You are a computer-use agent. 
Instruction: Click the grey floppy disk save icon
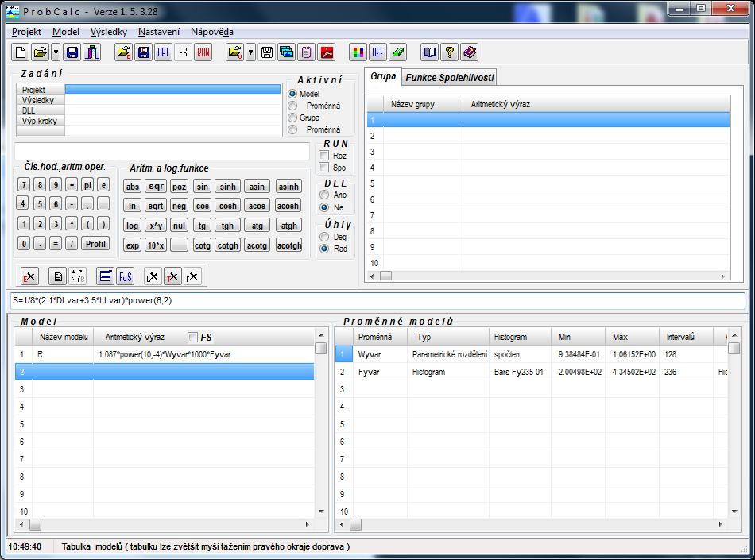coord(267,52)
